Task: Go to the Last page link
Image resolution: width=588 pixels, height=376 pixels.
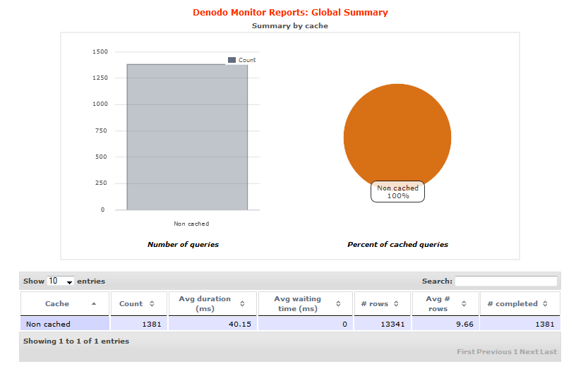Action: tap(548, 351)
